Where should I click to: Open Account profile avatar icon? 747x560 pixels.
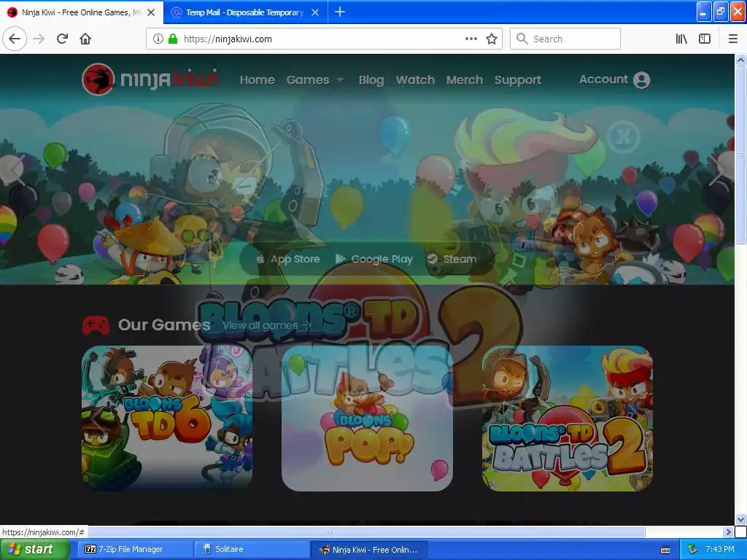642,79
